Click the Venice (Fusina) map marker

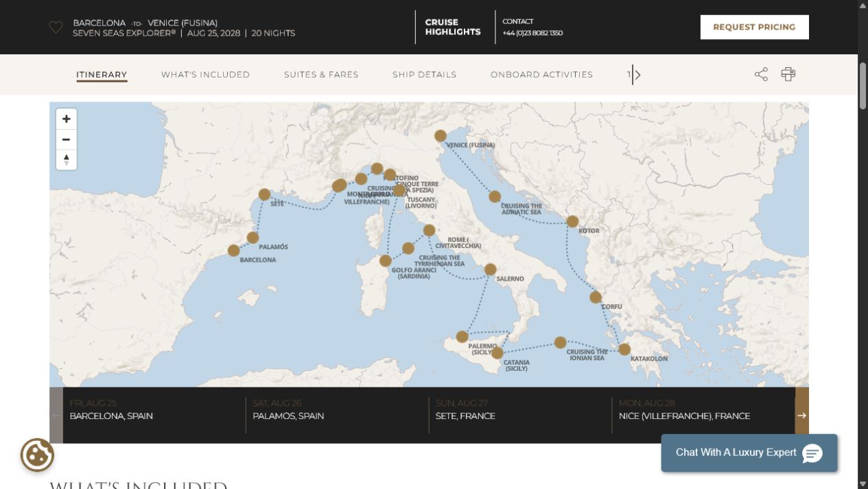[x=441, y=136]
